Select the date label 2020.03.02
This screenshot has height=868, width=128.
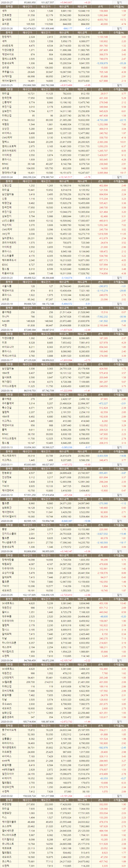pyautogui.click(x=7, y=795)
